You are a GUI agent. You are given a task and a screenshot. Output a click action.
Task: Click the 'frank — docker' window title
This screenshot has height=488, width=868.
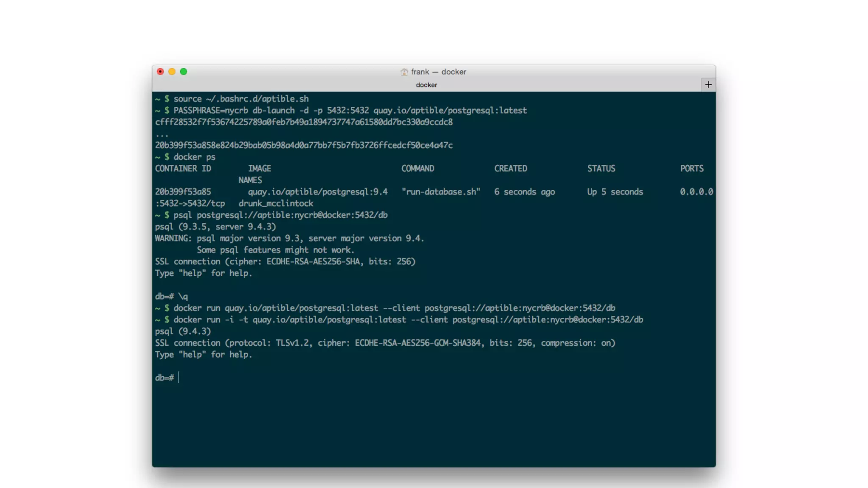pyautogui.click(x=438, y=72)
